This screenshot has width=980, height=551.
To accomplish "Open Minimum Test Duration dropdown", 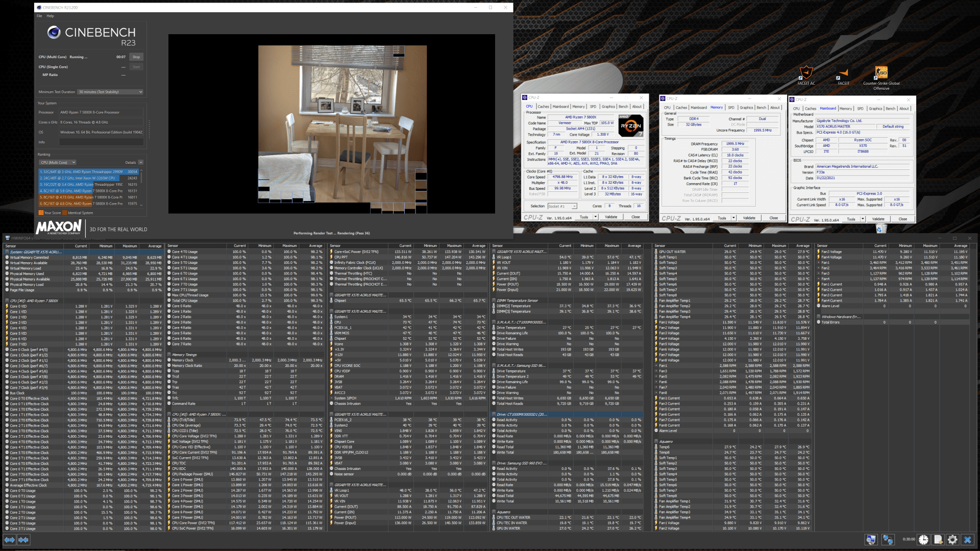I will click(110, 92).
